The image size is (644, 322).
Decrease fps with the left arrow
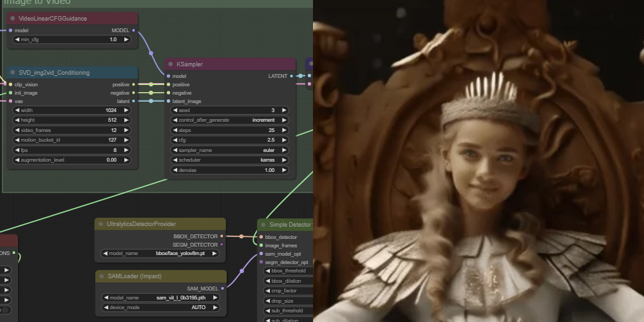coord(17,150)
